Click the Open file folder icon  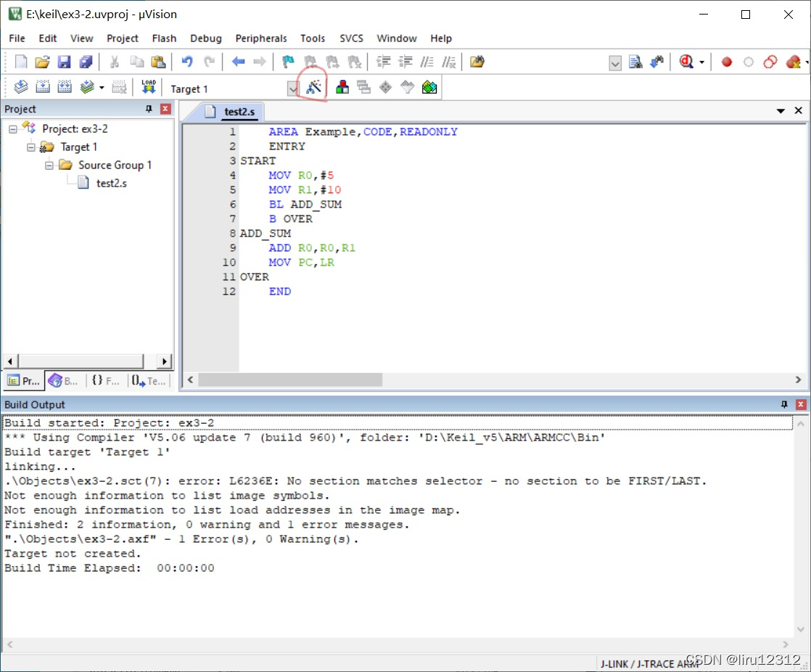point(42,62)
